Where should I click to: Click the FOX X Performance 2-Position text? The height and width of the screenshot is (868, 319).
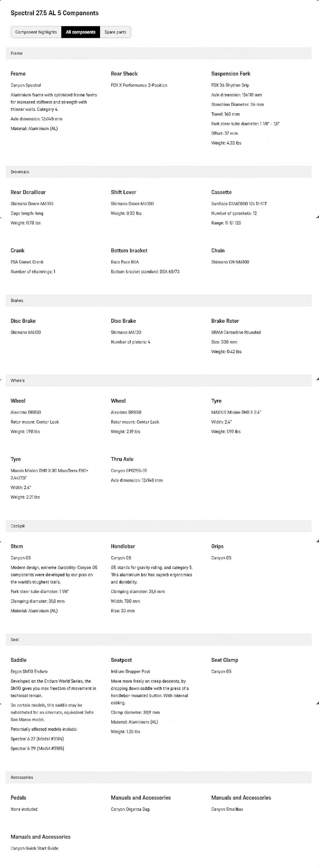click(139, 85)
